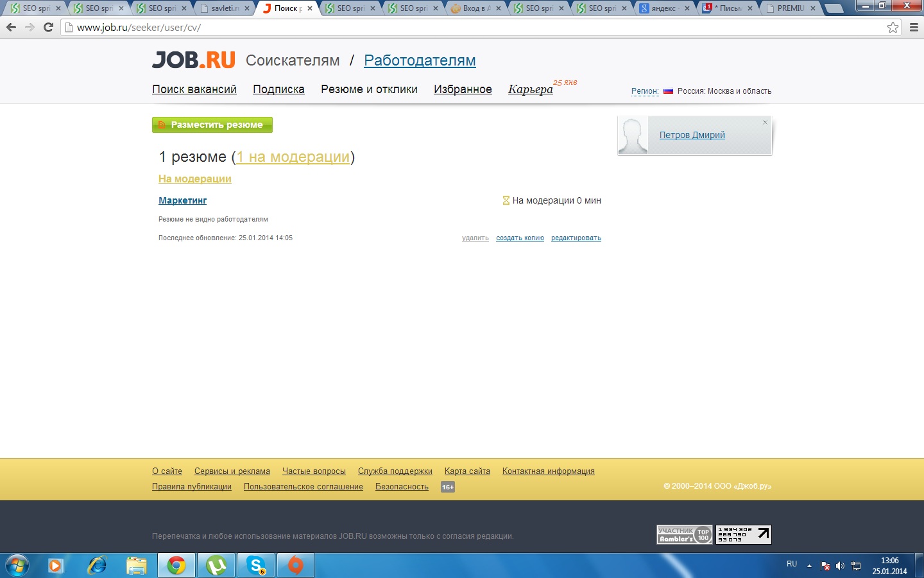
Task: Click the Регион: label link
Action: pyautogui.click(x=645, y=91)
